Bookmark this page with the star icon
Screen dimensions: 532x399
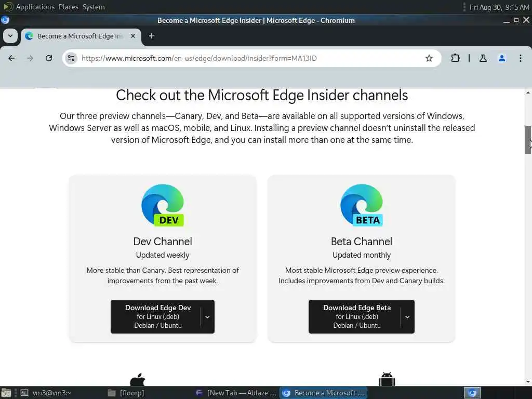tap(429, 58)
